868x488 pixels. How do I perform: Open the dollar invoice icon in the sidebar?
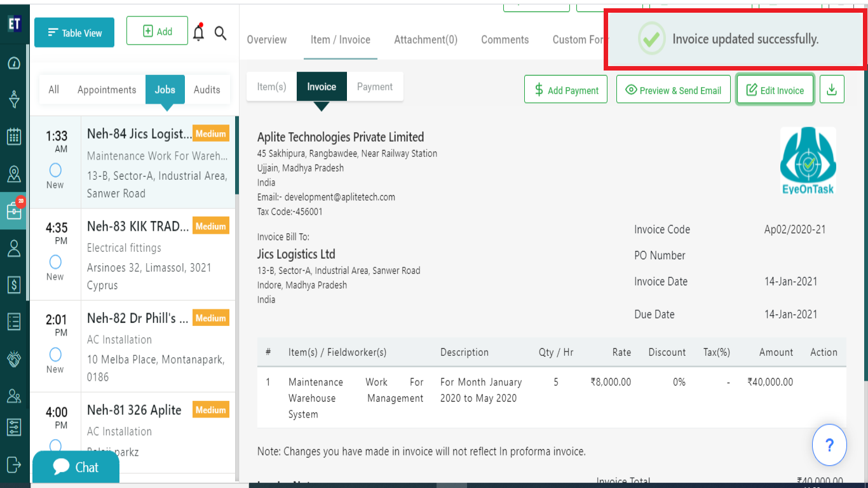point(14,284)
